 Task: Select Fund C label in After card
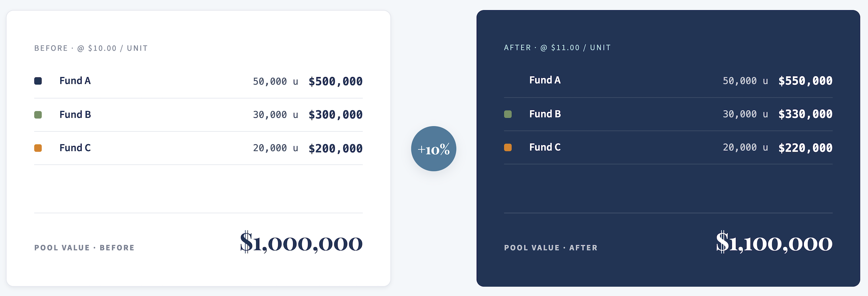pos(545,147)
